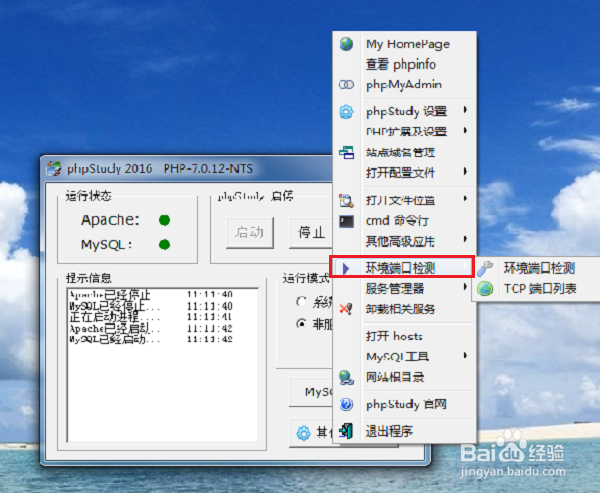Select the 系统服务 run mode radio button

click(302, 302)
